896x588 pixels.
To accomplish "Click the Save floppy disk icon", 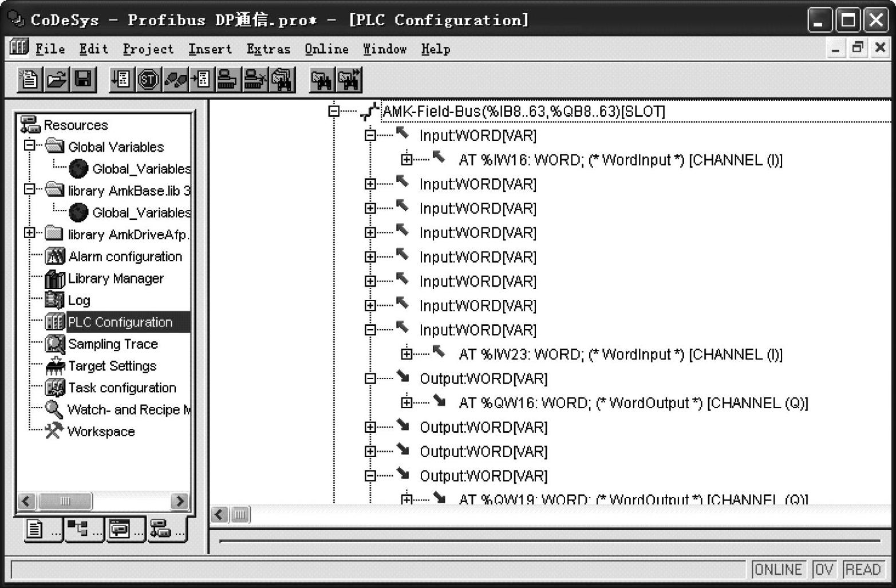I will (84, 80).
